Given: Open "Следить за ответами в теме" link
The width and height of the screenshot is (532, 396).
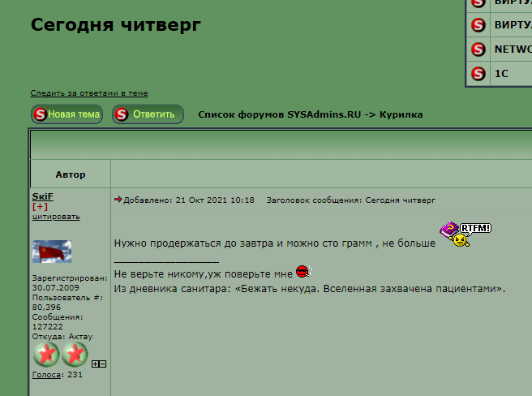Looking at the screenshot, I should click(89, 93).
